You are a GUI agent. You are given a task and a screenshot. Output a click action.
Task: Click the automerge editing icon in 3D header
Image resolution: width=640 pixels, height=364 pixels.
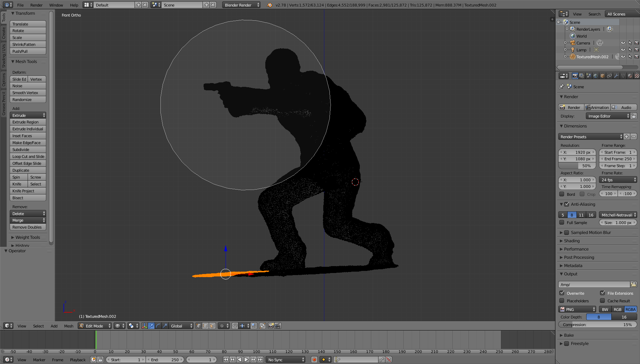263,326
